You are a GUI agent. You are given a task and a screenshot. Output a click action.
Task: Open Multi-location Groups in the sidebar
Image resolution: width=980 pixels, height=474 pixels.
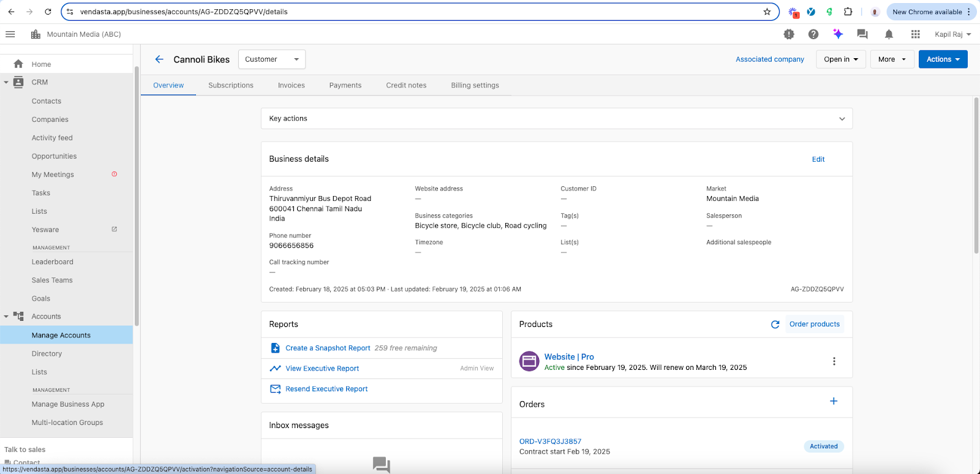pyautogui.click(x=67, y=423)
